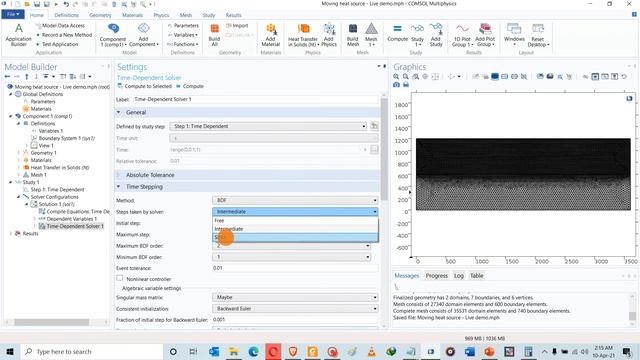This screenshot has width=640, height=360.
Task: Switch to the Physics ribbon tab
Action: coord(161,15)
